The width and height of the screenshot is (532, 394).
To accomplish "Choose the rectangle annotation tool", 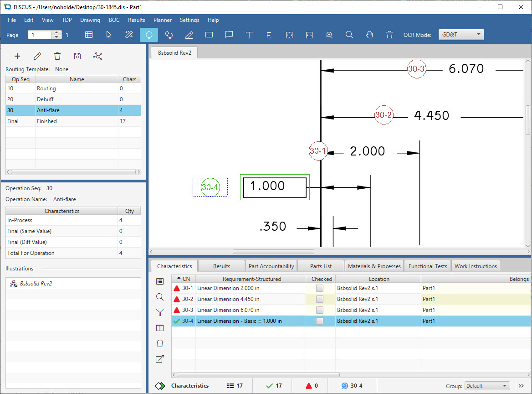I will [x=209, y=34].
